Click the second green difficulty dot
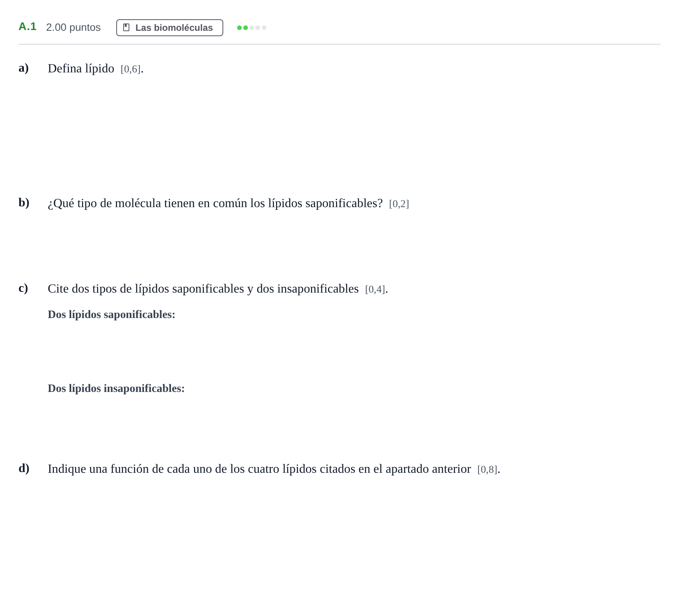 click(x=246, y=28)
